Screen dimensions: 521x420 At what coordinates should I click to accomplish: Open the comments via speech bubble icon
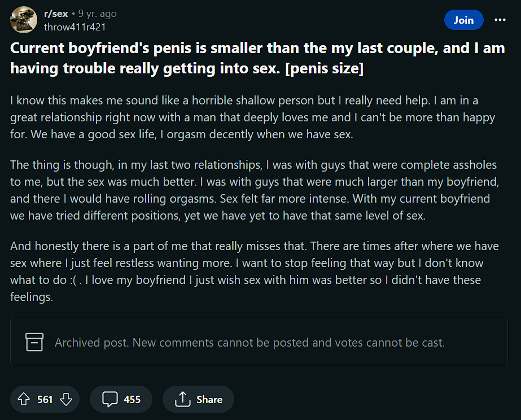pyautogui.click(x=110, y=399)
